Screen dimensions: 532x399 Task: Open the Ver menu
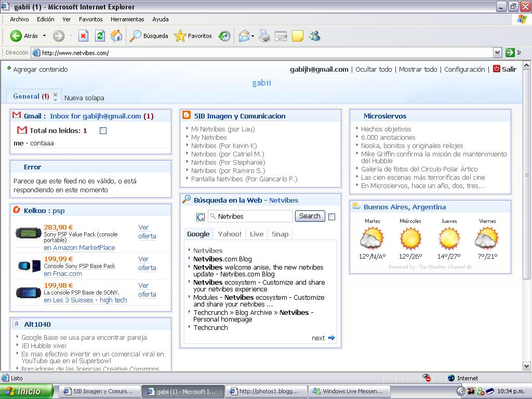tap(66, 19)
